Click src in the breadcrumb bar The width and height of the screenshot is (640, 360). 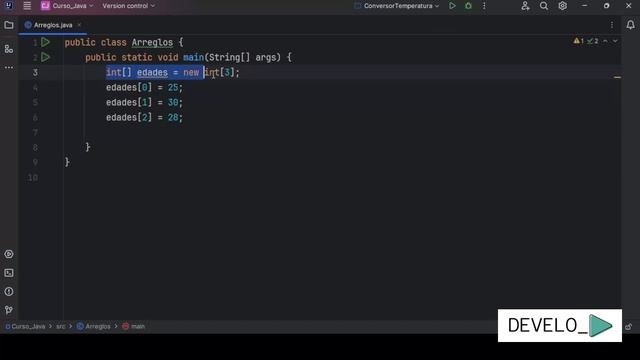[61, 327]
